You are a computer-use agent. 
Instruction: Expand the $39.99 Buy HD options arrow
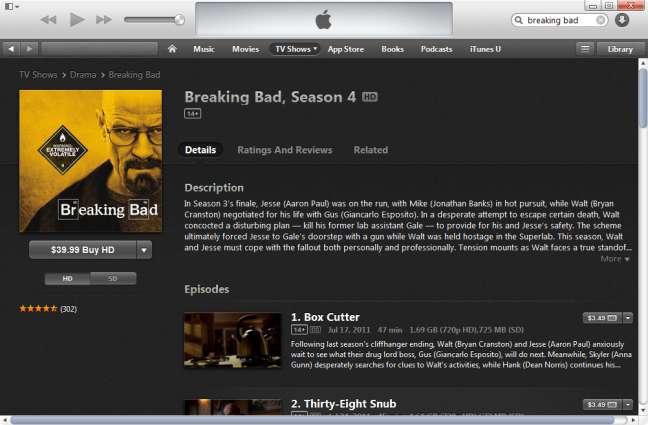(x=144, y=250)
